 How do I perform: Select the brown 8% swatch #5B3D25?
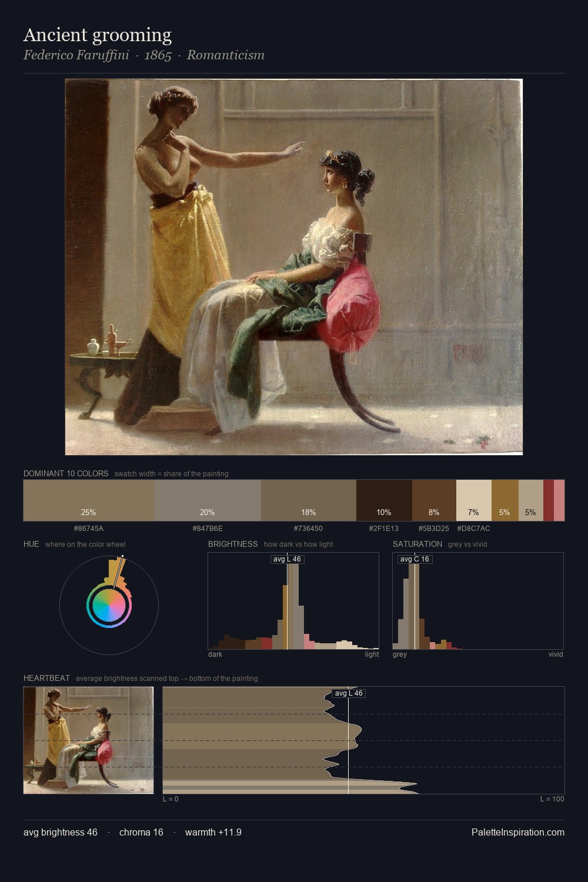pos(434,500)
